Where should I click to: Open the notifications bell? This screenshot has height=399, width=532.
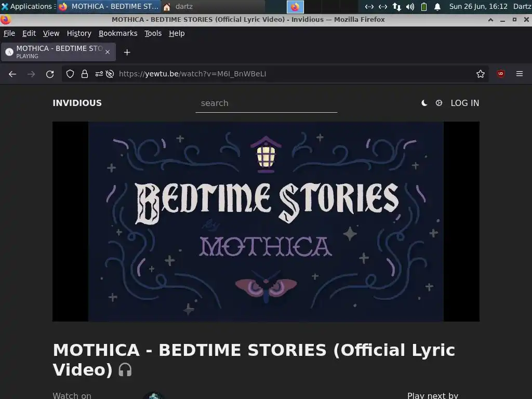(437, 7)
